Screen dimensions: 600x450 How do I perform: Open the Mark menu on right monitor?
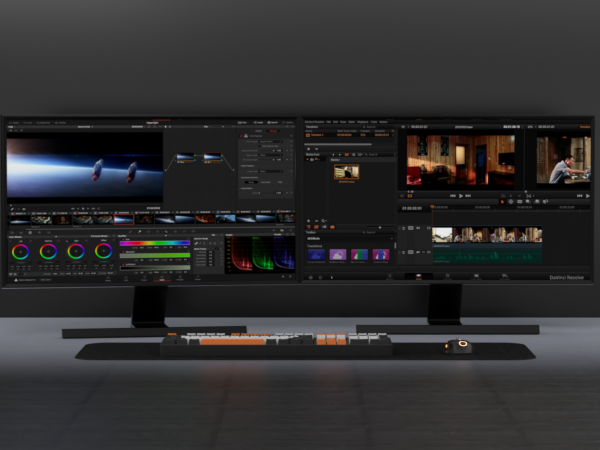tap(352, 122)
